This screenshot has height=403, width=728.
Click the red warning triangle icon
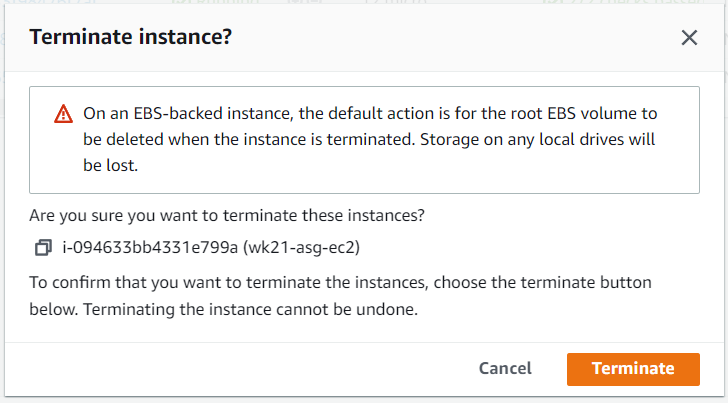click(x=63, y=114)
